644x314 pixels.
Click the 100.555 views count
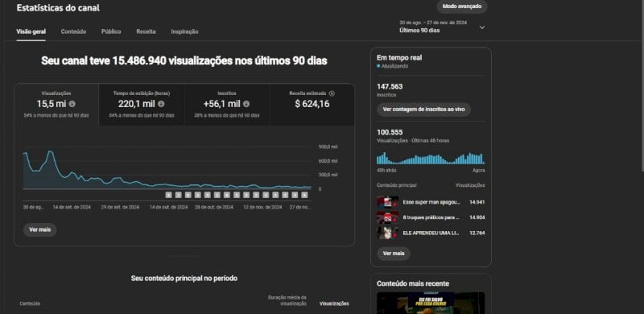tap(390, 132)
